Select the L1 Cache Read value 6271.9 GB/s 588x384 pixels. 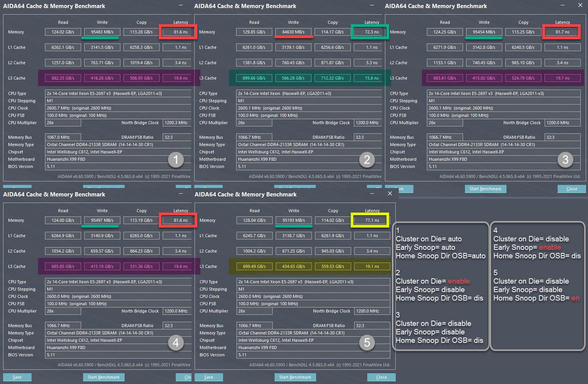(445, 47)
